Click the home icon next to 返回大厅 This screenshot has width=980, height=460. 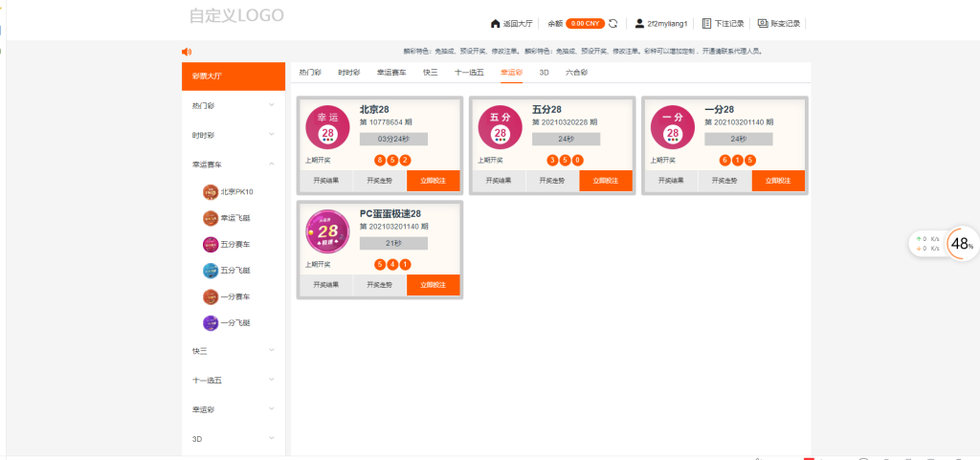pyautogui.click(x=495, y=23)
